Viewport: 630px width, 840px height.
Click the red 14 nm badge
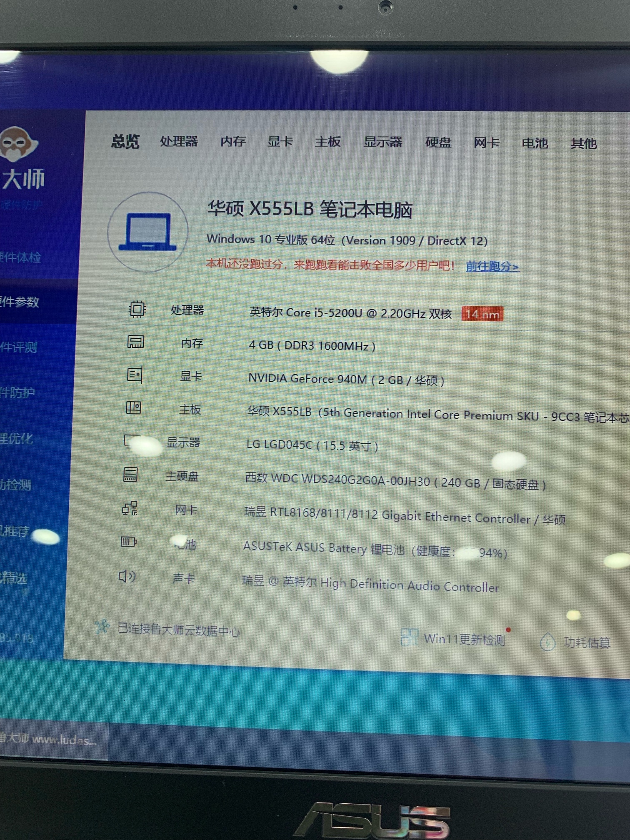click(482, 314)
